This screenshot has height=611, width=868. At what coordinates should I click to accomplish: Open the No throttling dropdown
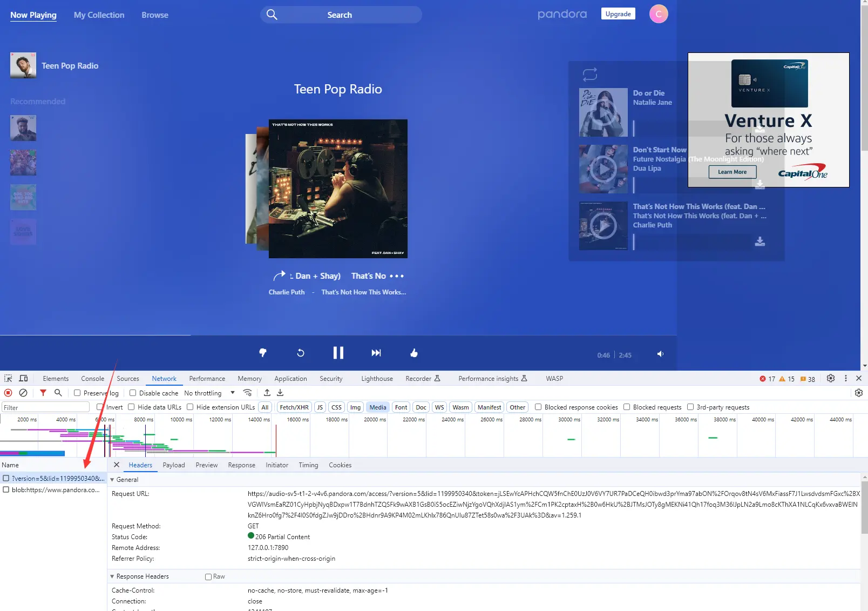[x=209, y=393]
